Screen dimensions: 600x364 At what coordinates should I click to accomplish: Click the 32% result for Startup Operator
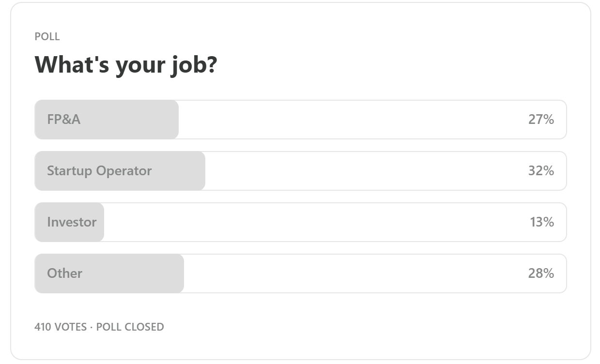click(541, 171)
